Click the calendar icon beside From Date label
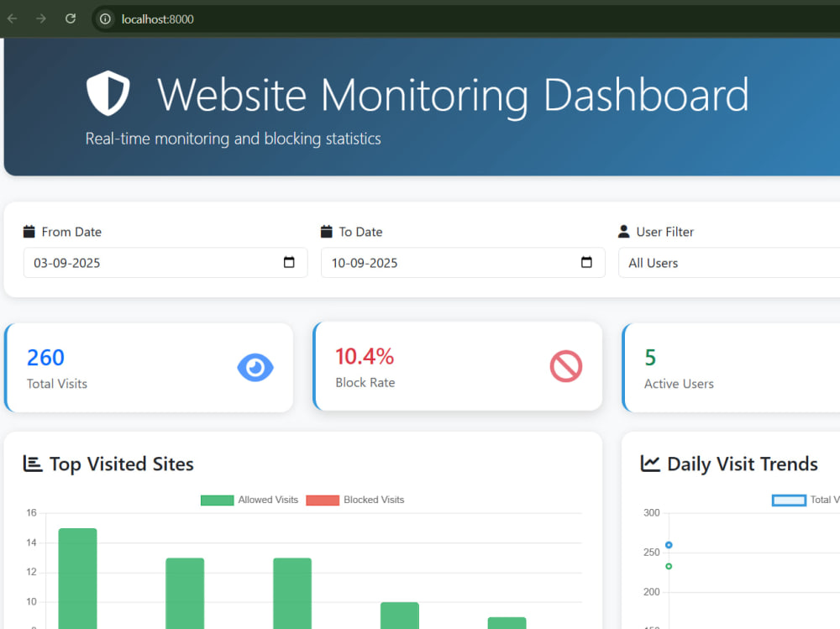The width and height of the screenshot is (840, 629). point(29,232)
